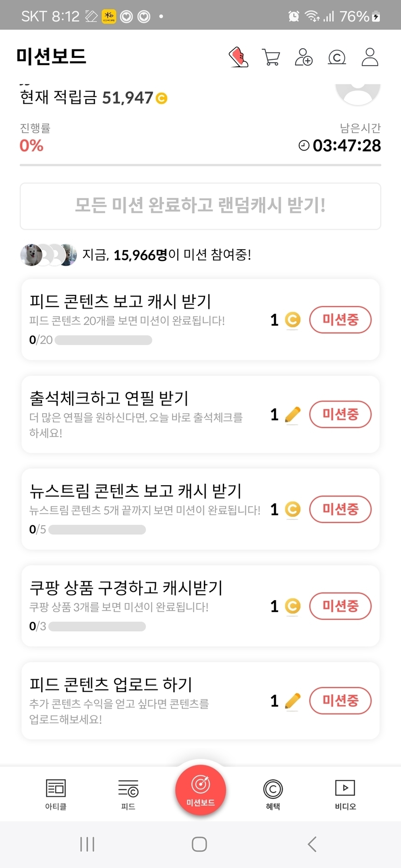Tap the Android recent apps button
The width and height of the screenshot is (401, 868).
[x=87, y=844]
